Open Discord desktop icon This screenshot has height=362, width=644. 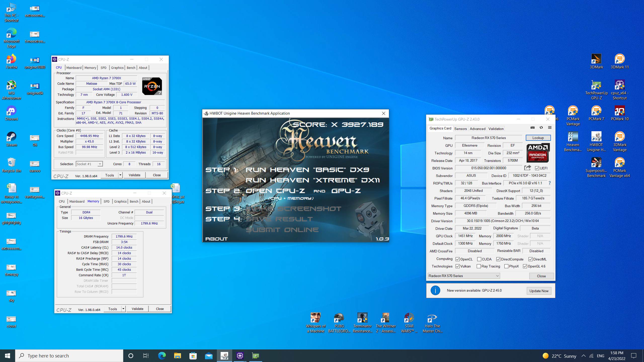point(11,113)
